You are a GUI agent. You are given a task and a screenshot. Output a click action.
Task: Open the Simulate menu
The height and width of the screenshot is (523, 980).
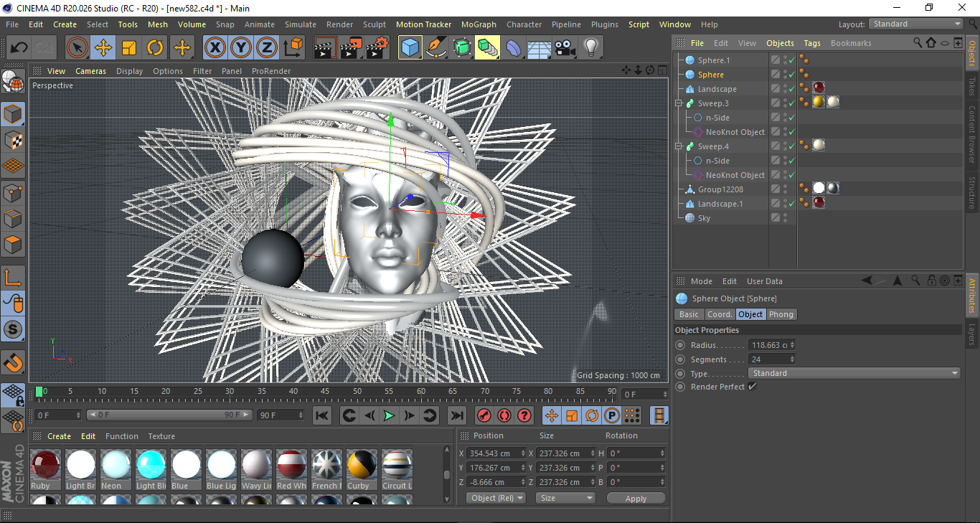[x=300, y=24]
